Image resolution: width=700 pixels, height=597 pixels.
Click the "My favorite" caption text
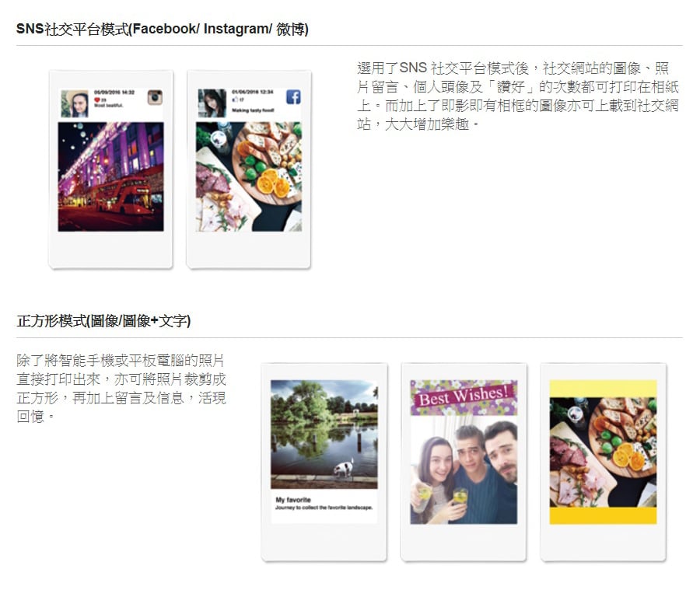293,499
